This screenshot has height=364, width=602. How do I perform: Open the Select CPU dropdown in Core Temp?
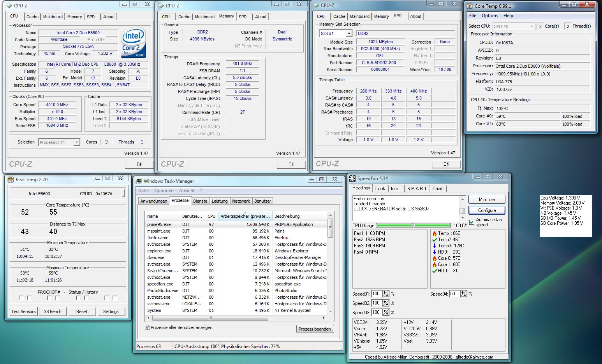514,26
